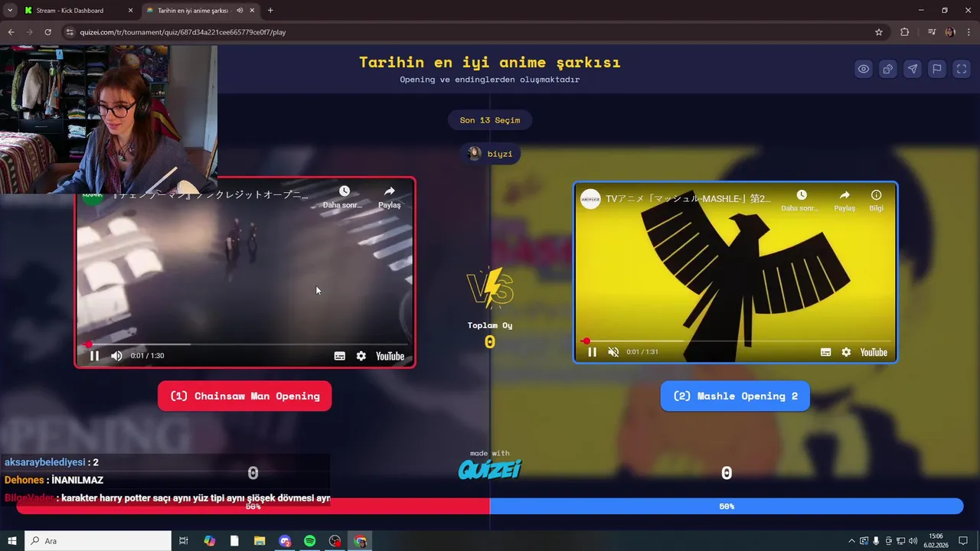Unmute the Mashle video volume
Viewport: 980px width, 551px height.
tap(613, 352)
